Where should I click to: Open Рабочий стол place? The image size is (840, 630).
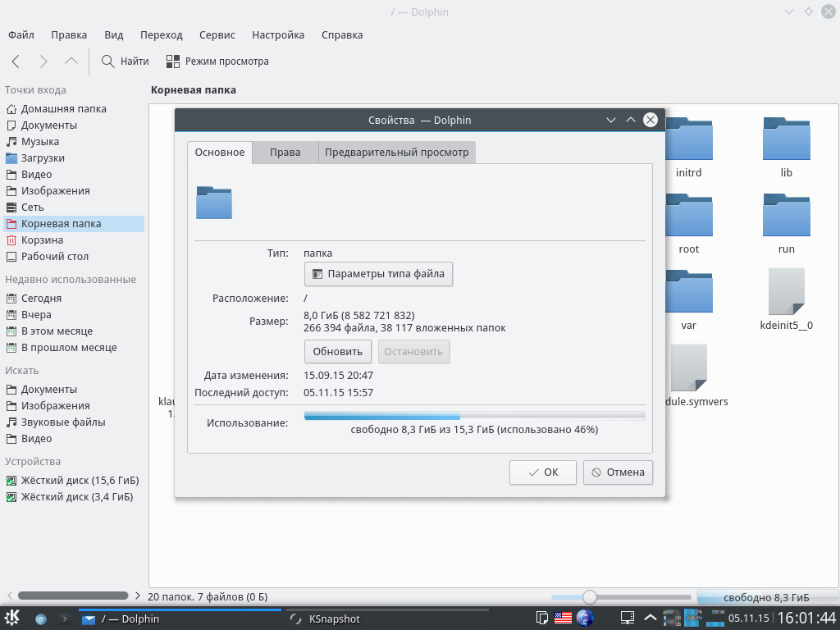tap(72, 257)
